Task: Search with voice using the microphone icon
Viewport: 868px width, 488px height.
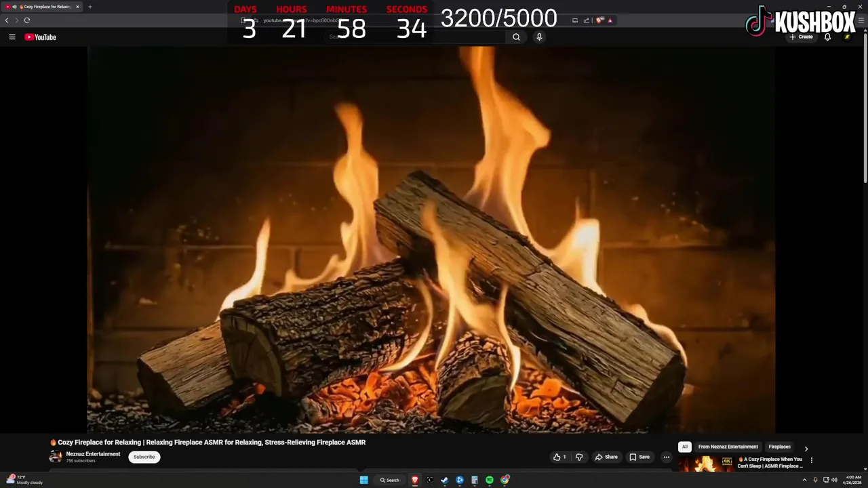Action: pos(539,37)
